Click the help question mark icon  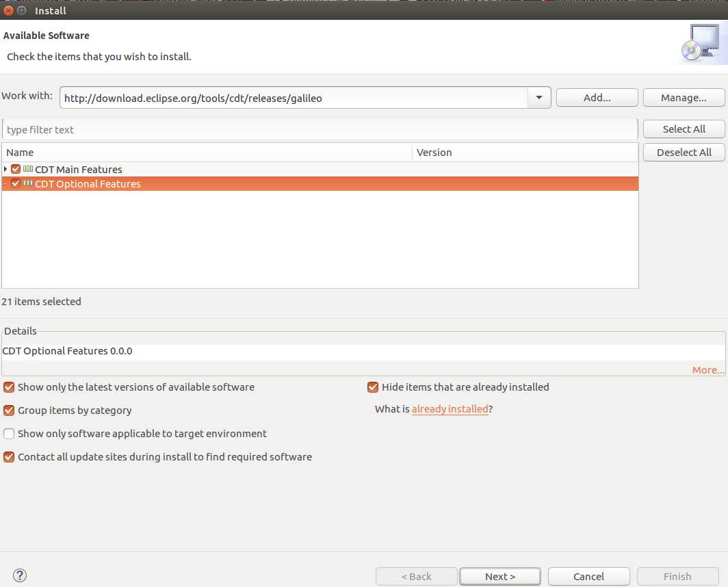[x=19, y=575]
